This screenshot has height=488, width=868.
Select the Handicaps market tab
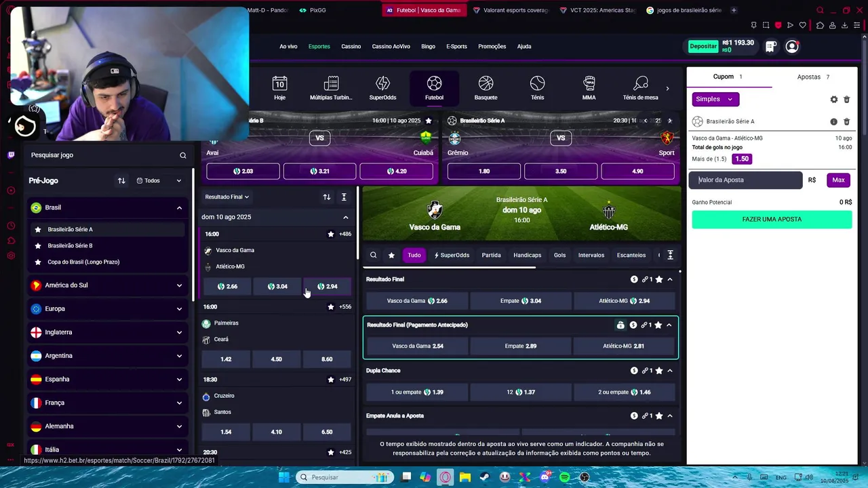[527, 255]
